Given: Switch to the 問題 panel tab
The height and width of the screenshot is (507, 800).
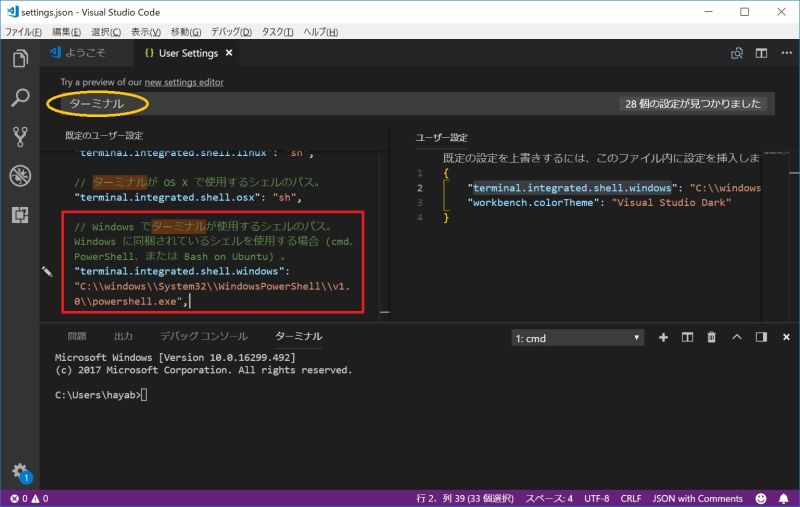Looking at the screenshot, I should click(x=77, y=336).
